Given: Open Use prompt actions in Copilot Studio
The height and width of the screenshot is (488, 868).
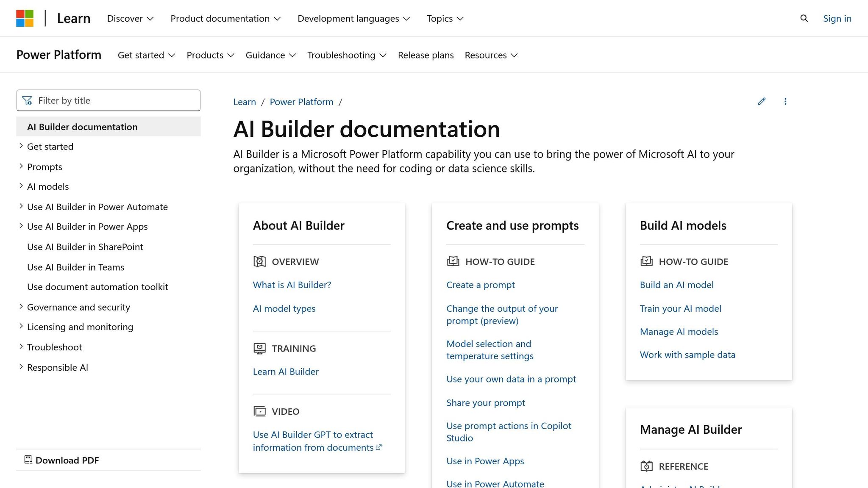Looking at the screenshot, I should pos(509,432).
